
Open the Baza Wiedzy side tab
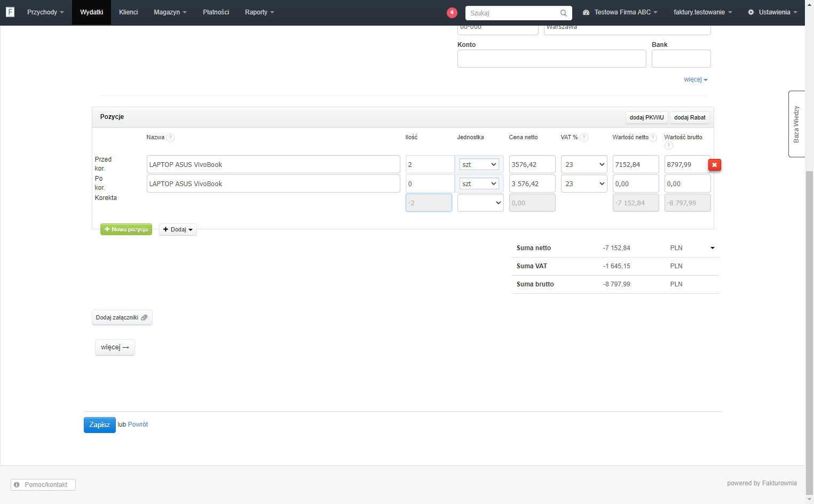tap(796, 124)
